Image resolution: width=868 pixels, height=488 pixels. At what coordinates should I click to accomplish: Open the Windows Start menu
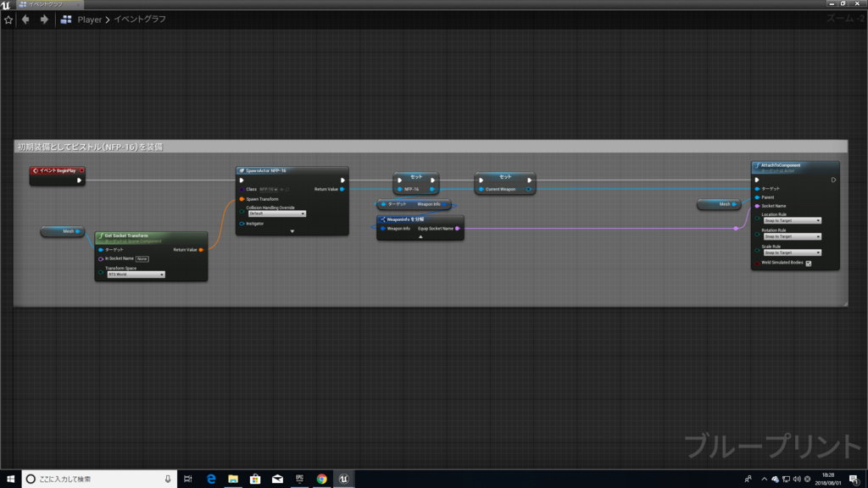[x=10, y=480]
